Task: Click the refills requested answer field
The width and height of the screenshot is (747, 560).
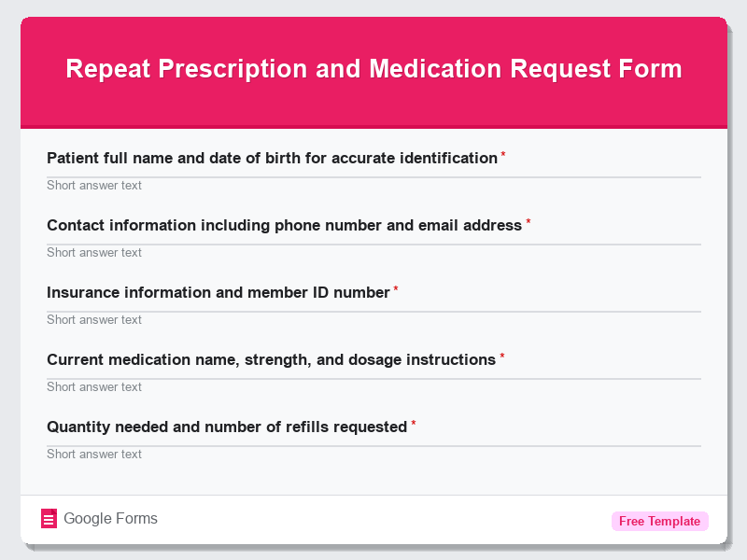Action: tap(373, 454)
